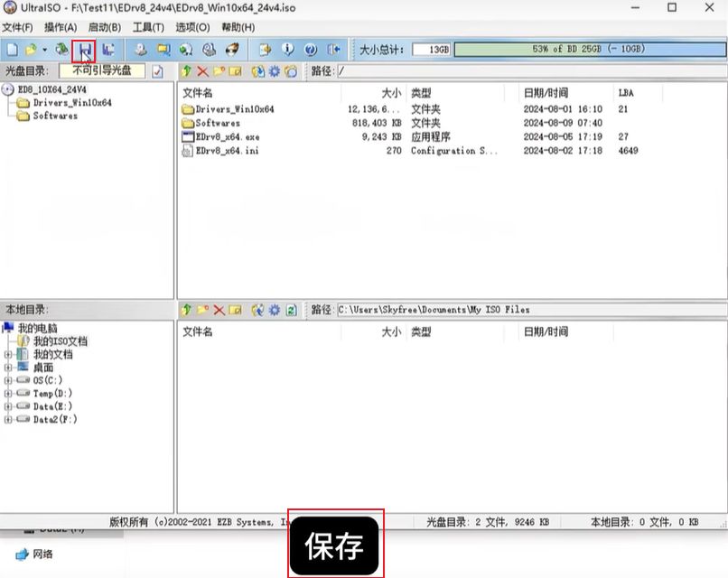
Task: Create a new ISO with the blank page icon
Action: [13, 50]
